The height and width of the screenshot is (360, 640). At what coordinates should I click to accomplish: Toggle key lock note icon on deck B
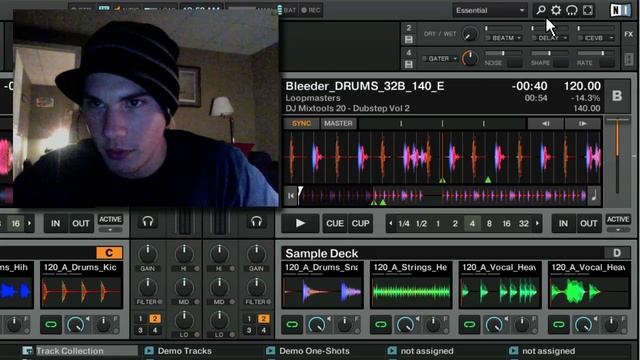point(594,196)
